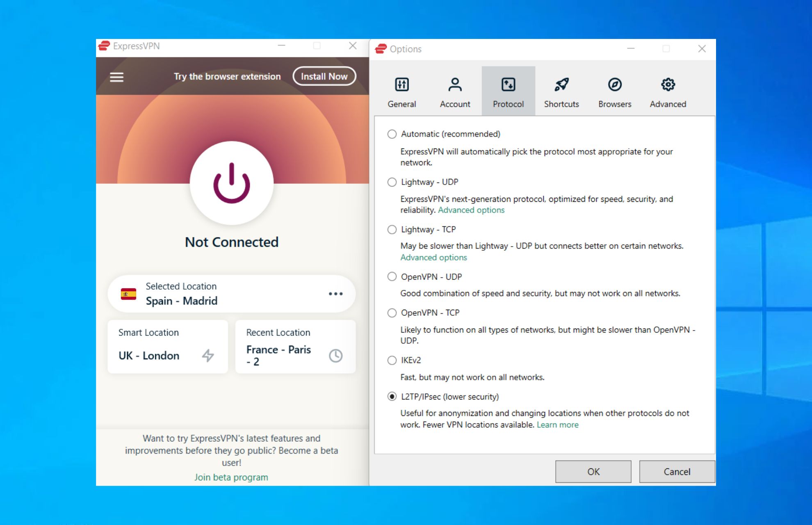Click the Account person icon
Screen dimensions: 812x525
[x=455, y=84]
